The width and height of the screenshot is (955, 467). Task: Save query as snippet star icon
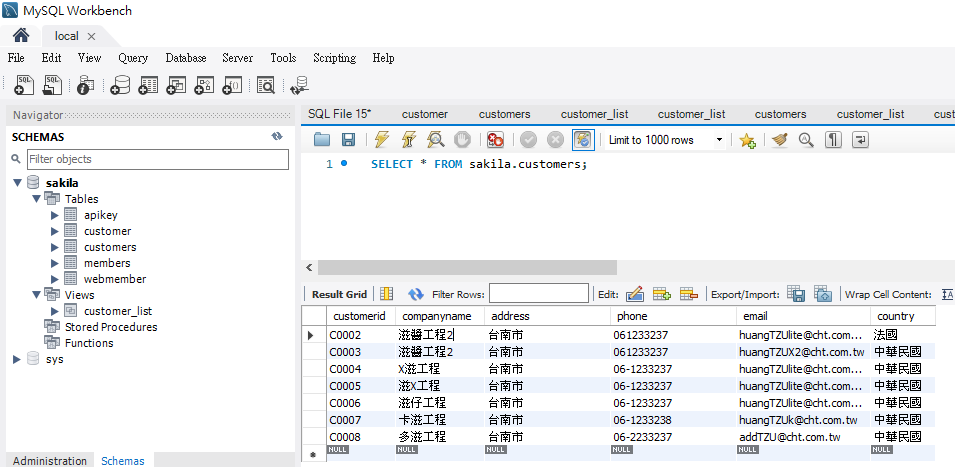click(x=747, y=141)
